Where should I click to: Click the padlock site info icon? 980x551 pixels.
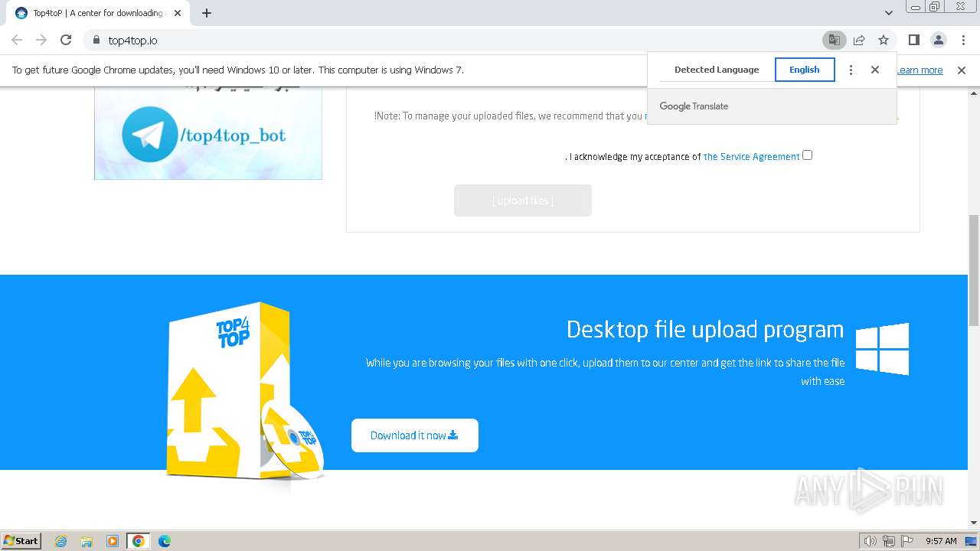(96, 40)
